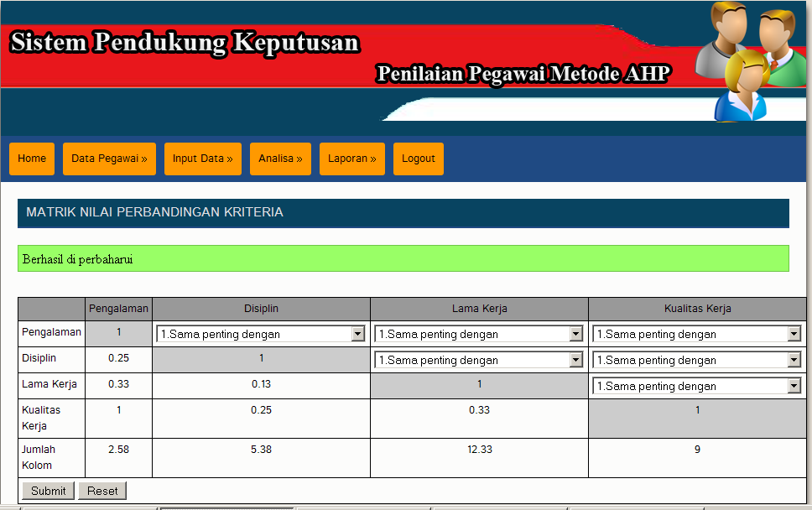Click the Jumlah Kolom row label
The height and width of the screenshot is (510, 812).
click(x=39, y=457)
